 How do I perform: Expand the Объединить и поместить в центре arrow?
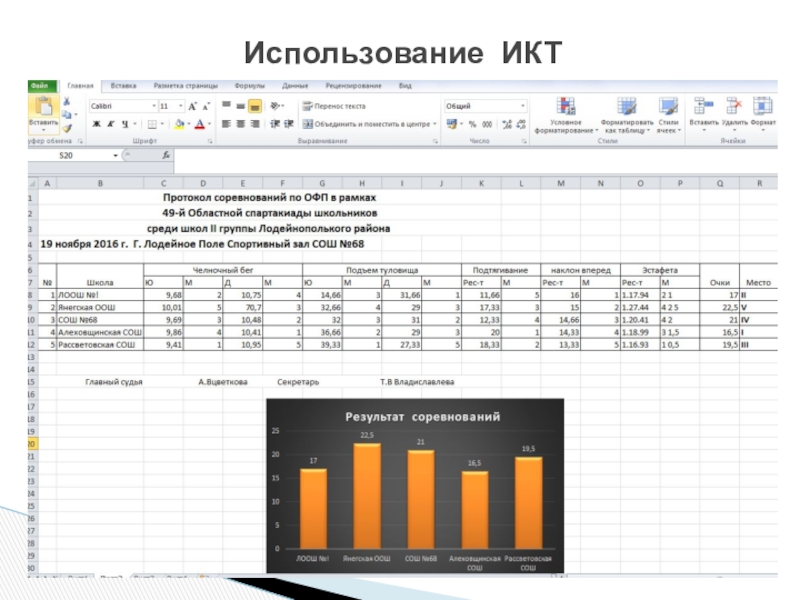[x=435, y=124]
